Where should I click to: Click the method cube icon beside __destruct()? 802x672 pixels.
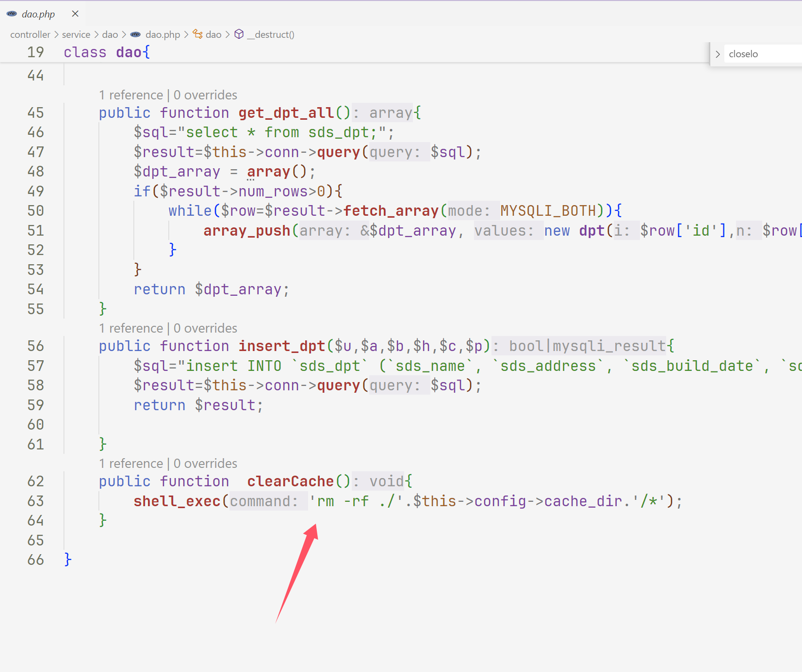point(239,34)
